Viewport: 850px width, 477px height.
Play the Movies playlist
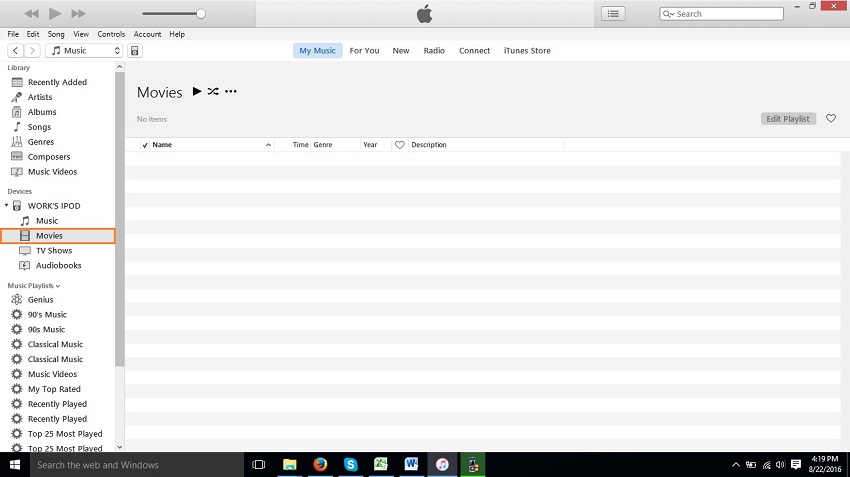click(x=197, y=92)
